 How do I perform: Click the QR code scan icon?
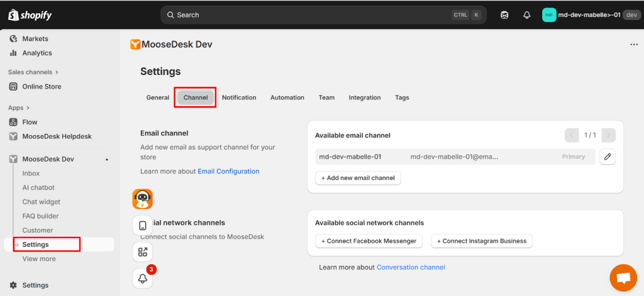143,252
